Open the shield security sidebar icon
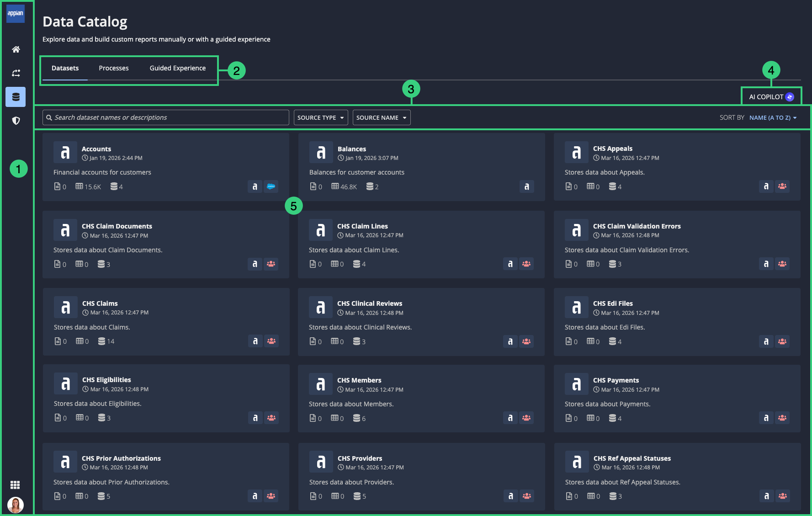The height and width of the screenshot is (516, 812). [16, 121]
